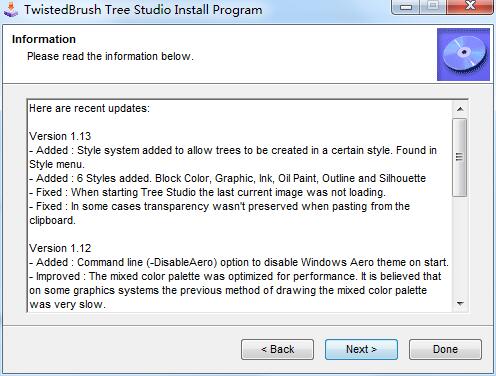The height and width of the screenshot is (376, 496).
Task: Click the blue CD disc image
Action: click(463, 54)
